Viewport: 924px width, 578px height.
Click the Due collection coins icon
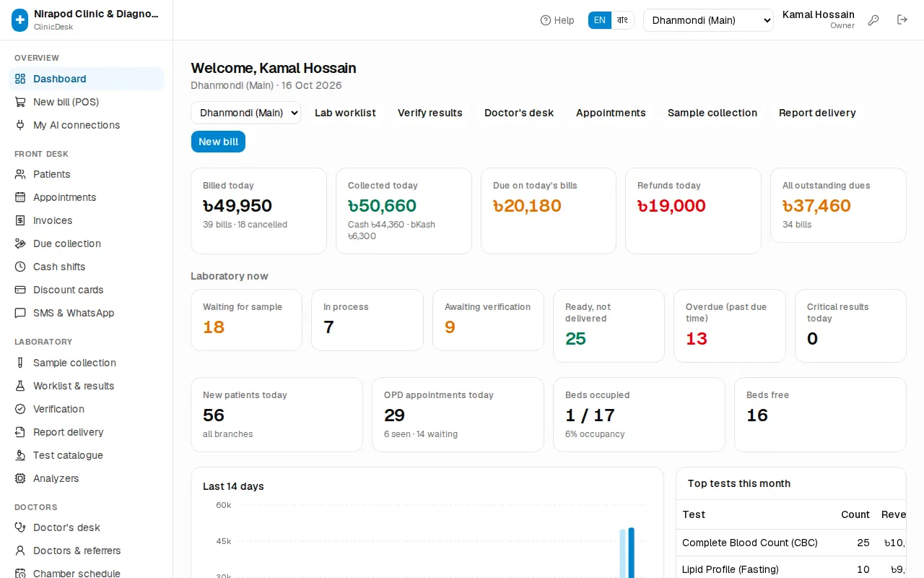click(20, 243)
